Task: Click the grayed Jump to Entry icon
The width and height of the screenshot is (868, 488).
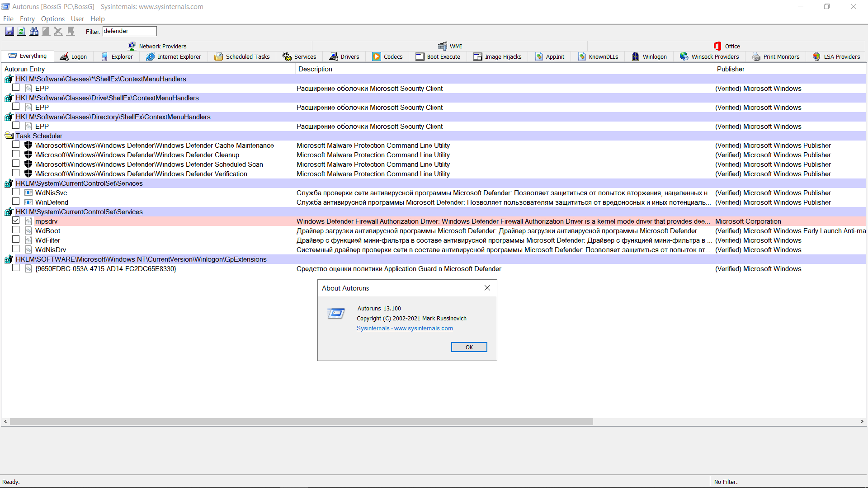Action: point(71,31)
